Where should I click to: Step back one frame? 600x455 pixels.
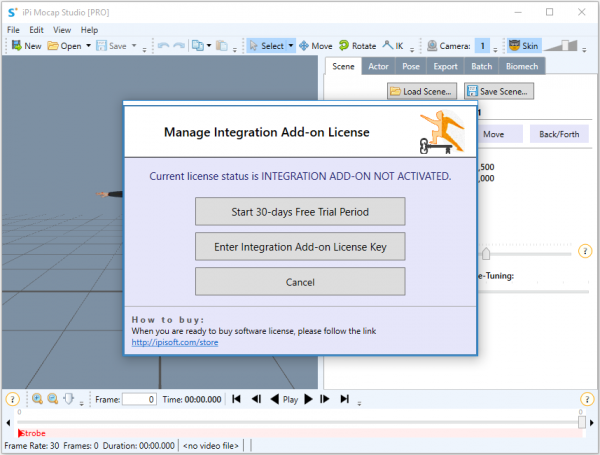256,399
